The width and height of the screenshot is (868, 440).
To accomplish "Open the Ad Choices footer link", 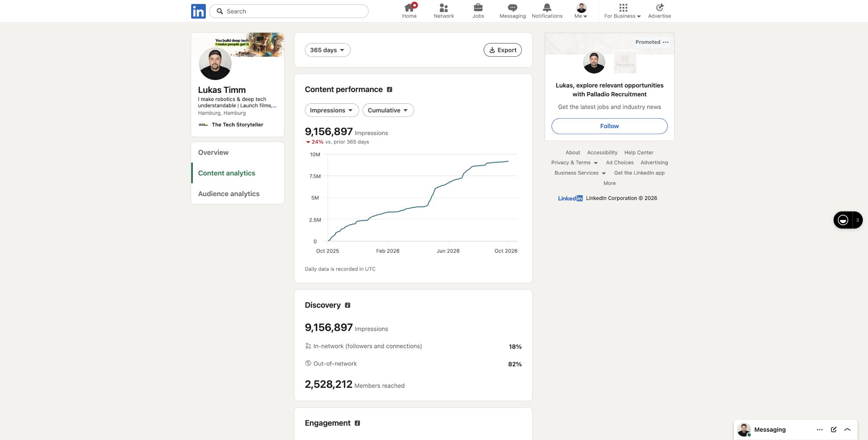I will pyautogui.click(x=620, y=163).
